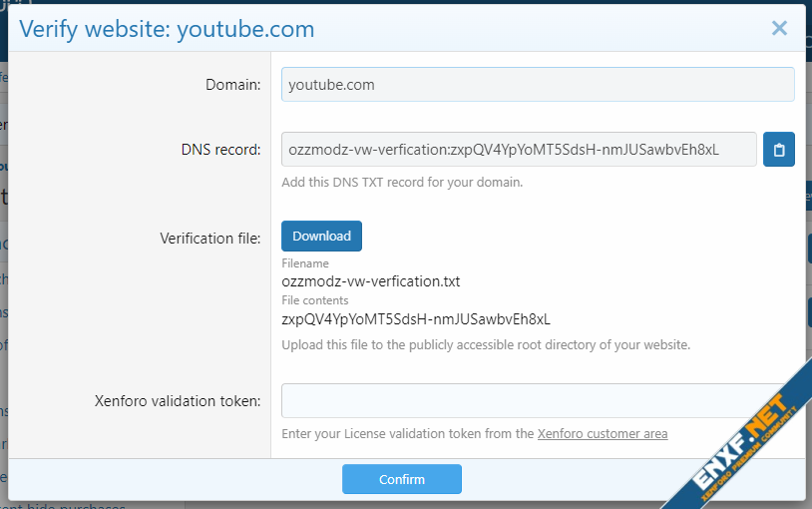
Task: Click the 'Upload this file' instruction text
Action: click(x=486, y=345)
